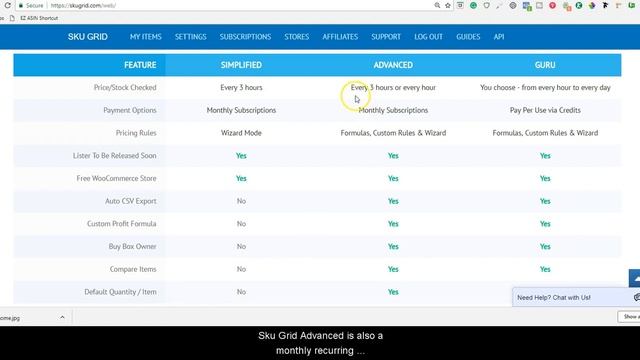Viewport: 640px width, 360px height.
Task: Open the SUBSCRIPTIONS page
Action: coord(245,37)
